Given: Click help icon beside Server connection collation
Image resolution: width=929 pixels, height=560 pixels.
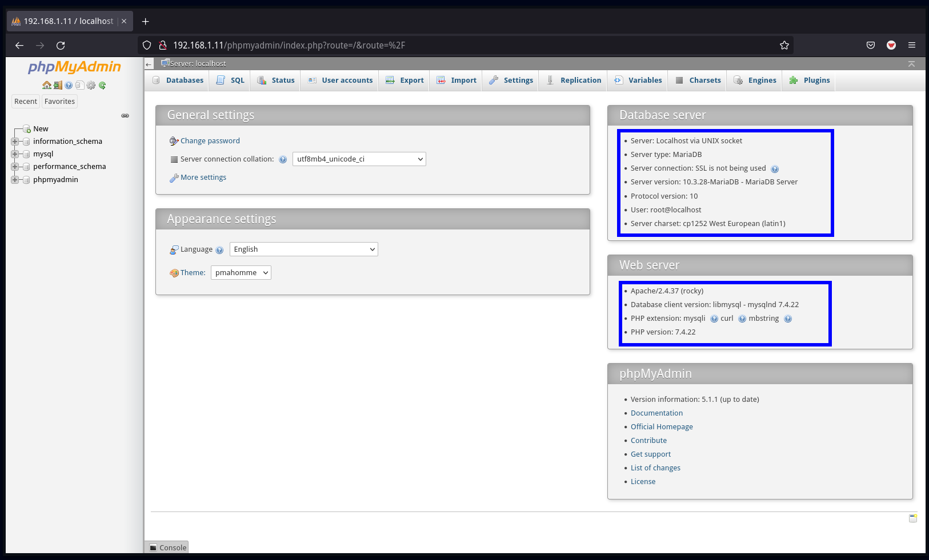Looking at the screenshot, I should coord(283,160).
